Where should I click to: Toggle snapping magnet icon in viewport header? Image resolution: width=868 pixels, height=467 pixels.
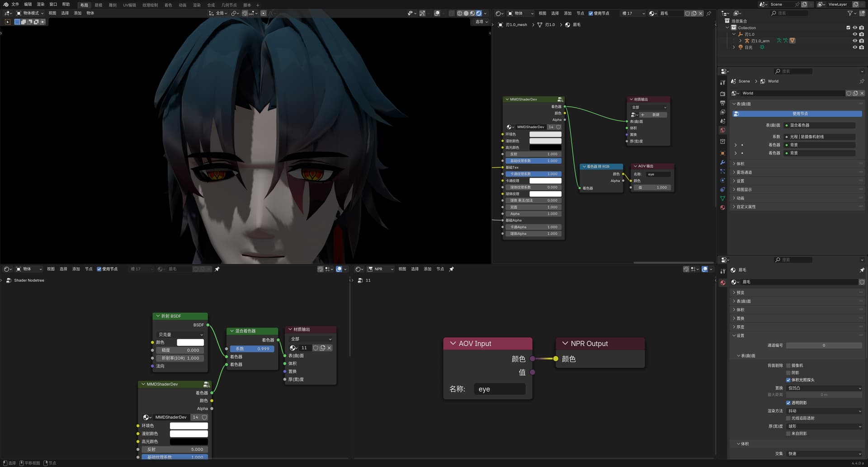click(245, 13)
